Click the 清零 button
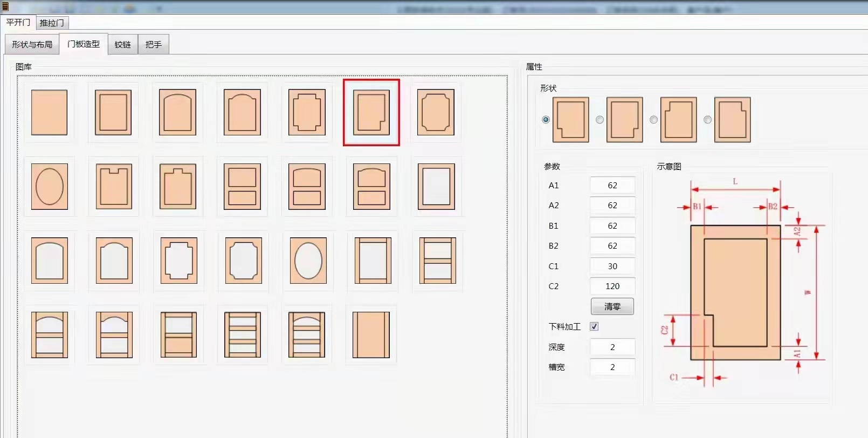868x438 pixels. click(612, 306)
